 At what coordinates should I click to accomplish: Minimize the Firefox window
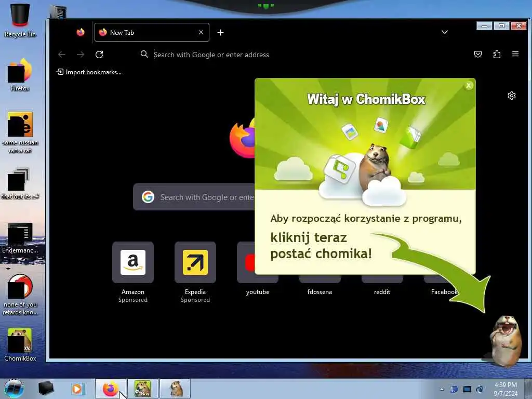coord(484,26)
